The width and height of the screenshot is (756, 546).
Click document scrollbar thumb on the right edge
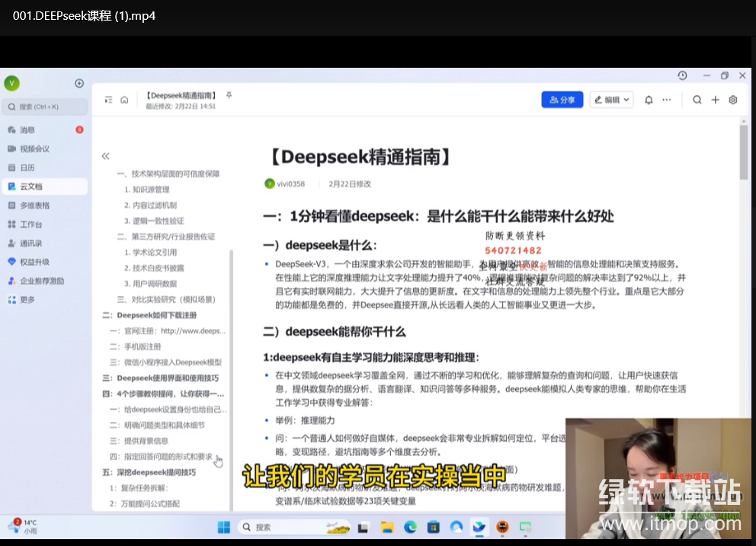click(744, 152)
